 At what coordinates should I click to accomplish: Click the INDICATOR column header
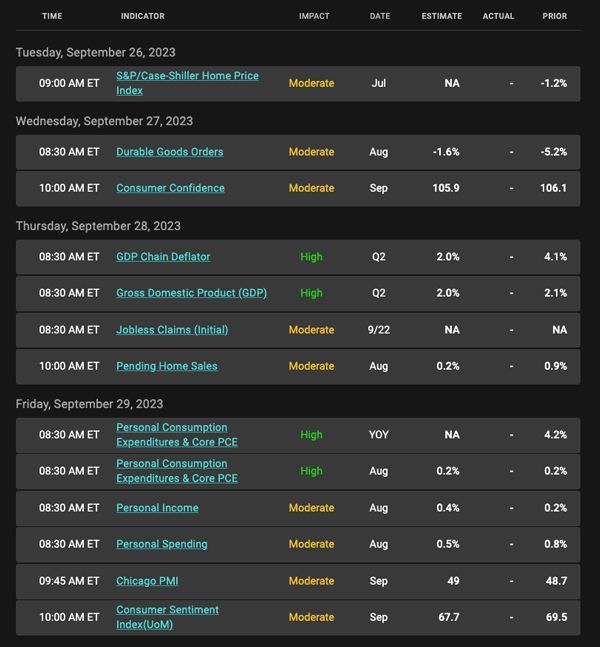[x=143, y=16]
